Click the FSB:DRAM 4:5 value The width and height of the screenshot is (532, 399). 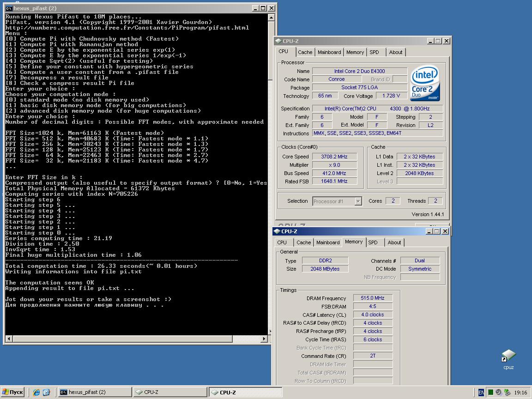pyautogui.click(x=373, y=307)
